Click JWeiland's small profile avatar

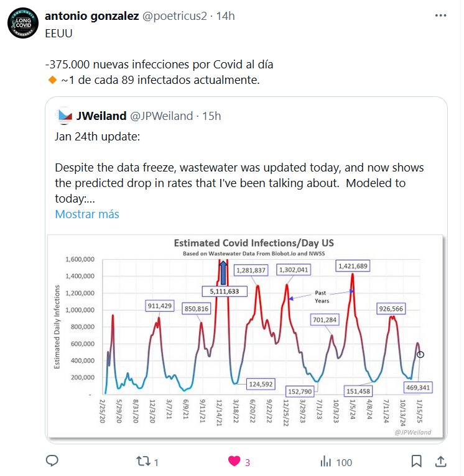point(64,116)
